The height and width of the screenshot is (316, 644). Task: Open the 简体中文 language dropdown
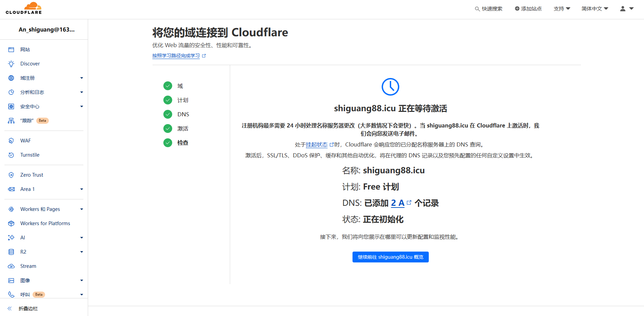point(595,8)
